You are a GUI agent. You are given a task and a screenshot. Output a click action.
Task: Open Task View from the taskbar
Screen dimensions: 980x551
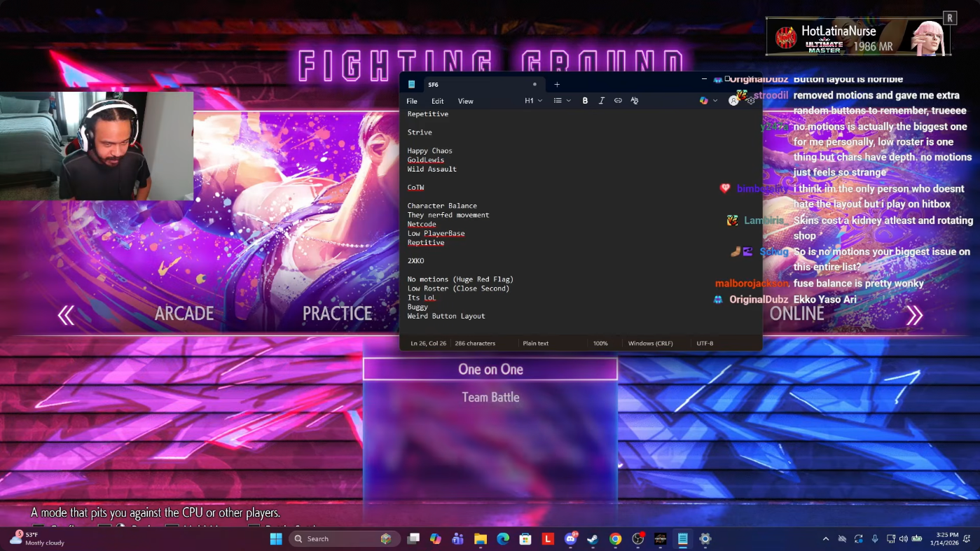point(414,539)
